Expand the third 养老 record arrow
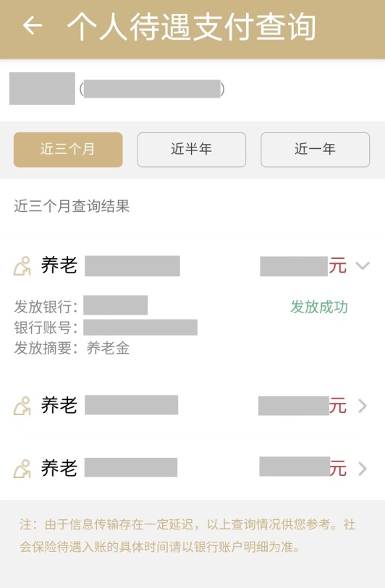385x588 pixels. (362, 469)
